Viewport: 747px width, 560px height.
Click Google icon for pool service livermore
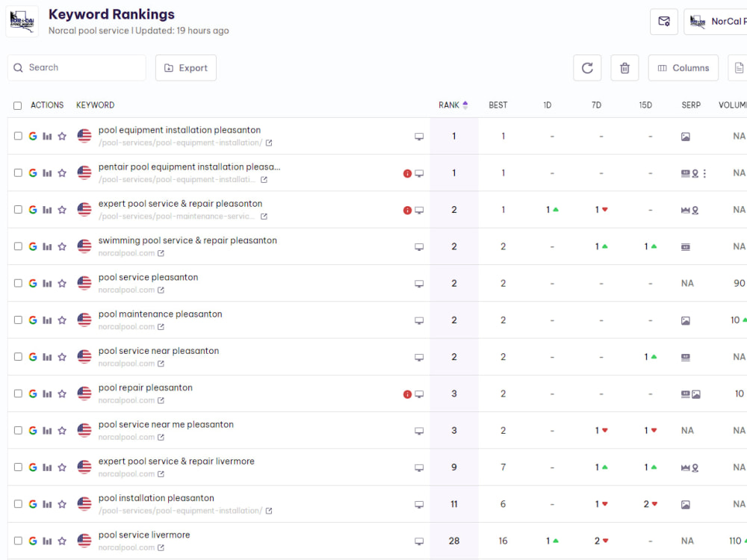33,541
